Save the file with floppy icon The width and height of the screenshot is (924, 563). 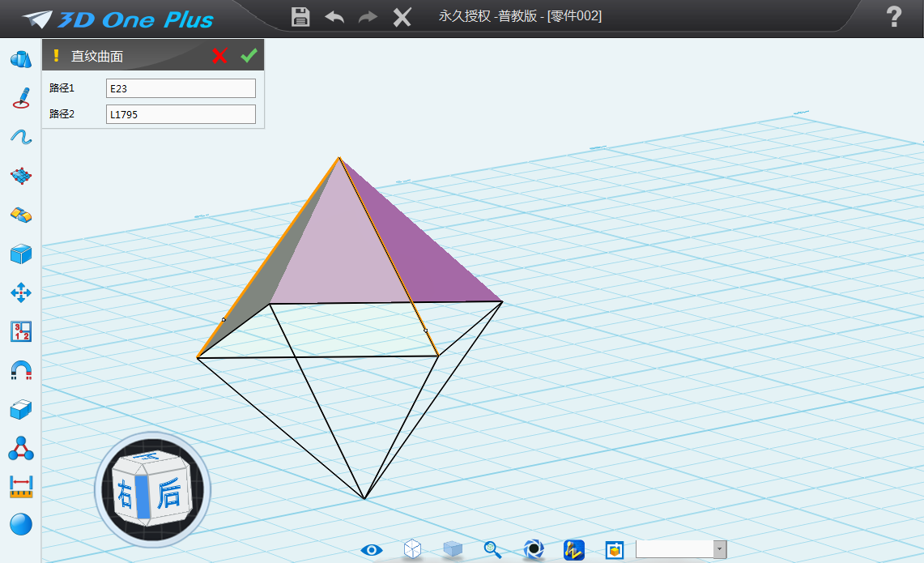pos(300,16)
